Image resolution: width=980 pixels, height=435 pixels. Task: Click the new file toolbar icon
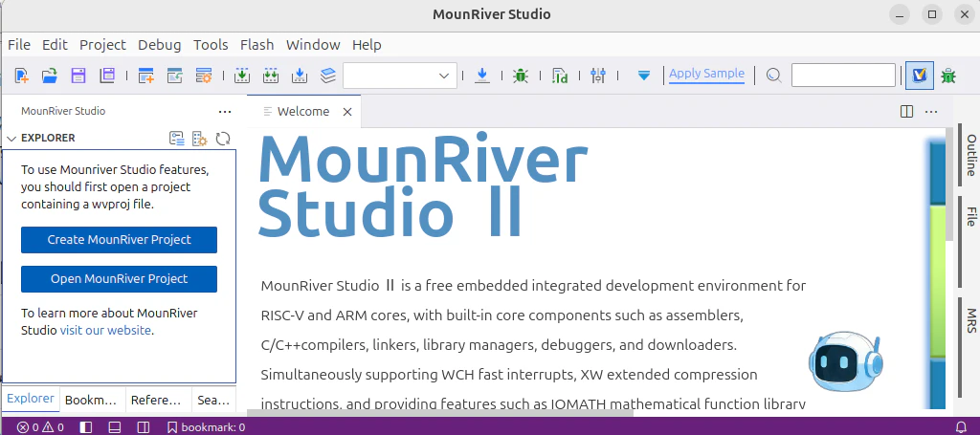(22, 76)
